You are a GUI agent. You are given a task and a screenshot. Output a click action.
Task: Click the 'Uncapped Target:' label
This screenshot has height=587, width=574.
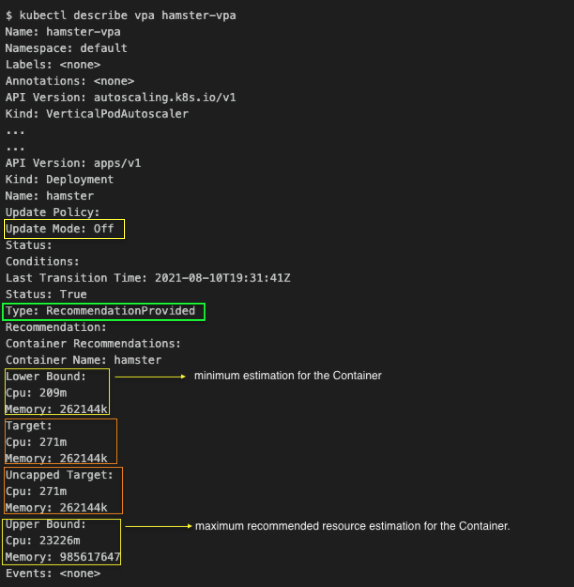click(x=60, y=475)
